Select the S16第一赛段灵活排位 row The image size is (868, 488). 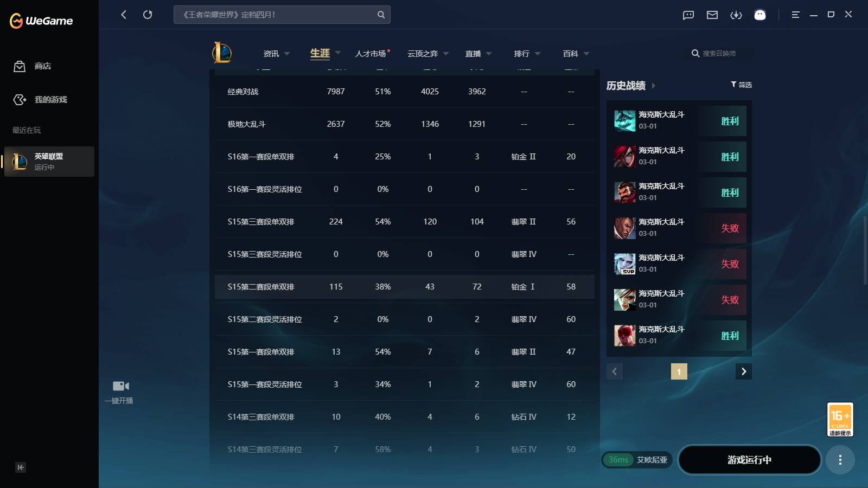405,189
